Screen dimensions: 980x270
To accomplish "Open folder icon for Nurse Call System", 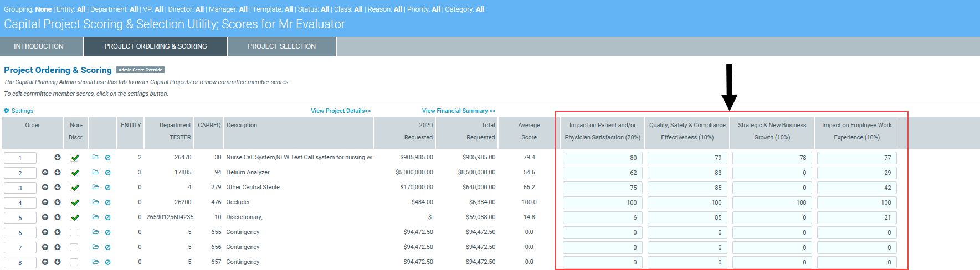I will click(x=95, y=158).
